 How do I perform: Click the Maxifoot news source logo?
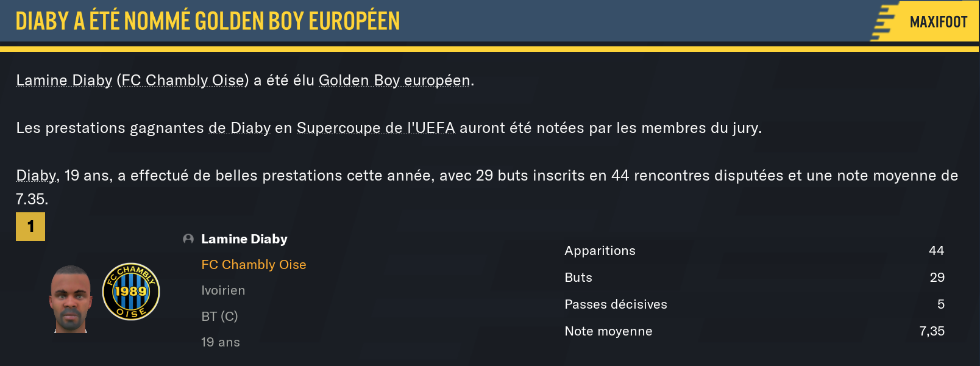(925, 22)
